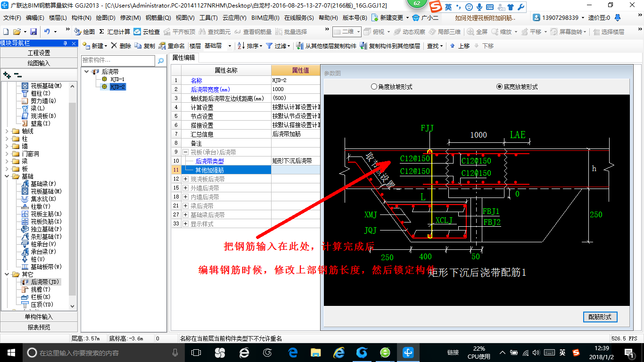Click the 绘图输入 section button
The width and height of the screenshot is (644, 362).
(x=38, y=63)
